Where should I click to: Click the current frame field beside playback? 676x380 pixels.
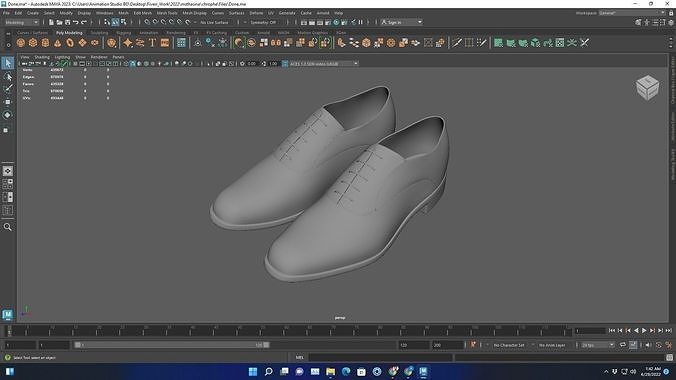point(590,331)
